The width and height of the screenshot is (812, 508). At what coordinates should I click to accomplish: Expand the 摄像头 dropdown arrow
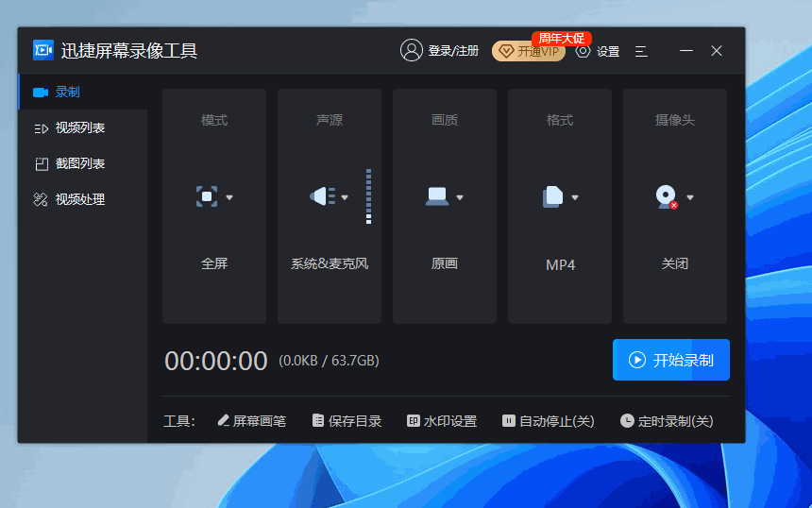pos(690,197)
